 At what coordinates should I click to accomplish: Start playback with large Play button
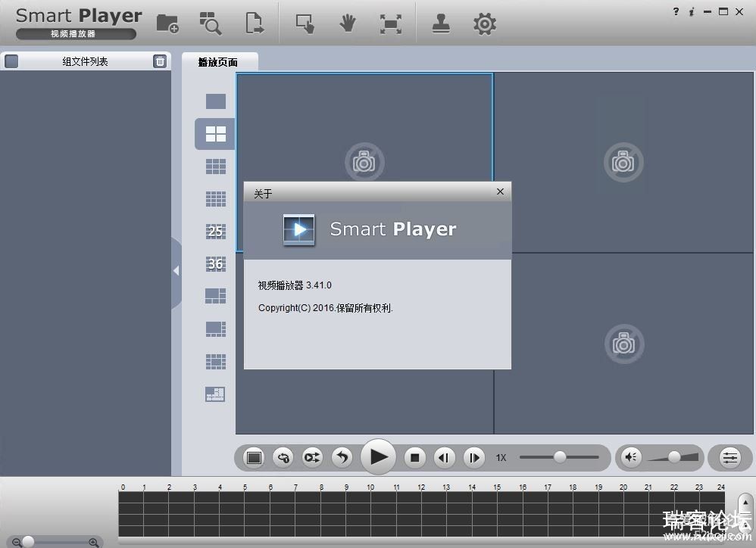[379, 456]
